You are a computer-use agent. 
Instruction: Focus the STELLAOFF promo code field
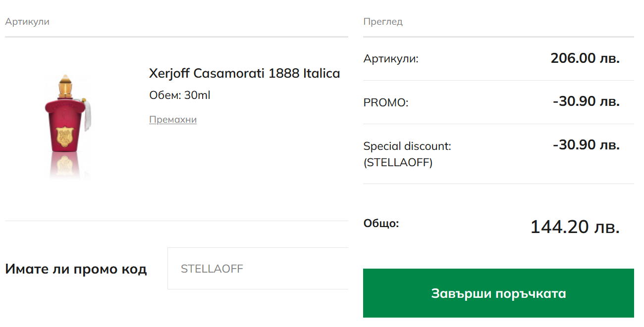(258, 269)
